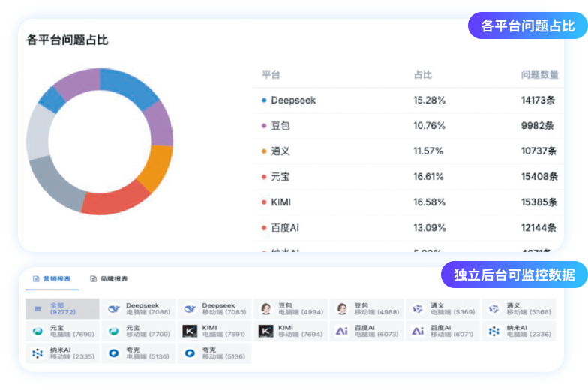The image size is (588, 390).
Task: Click the 占比 column header
Action: [423, 75]
